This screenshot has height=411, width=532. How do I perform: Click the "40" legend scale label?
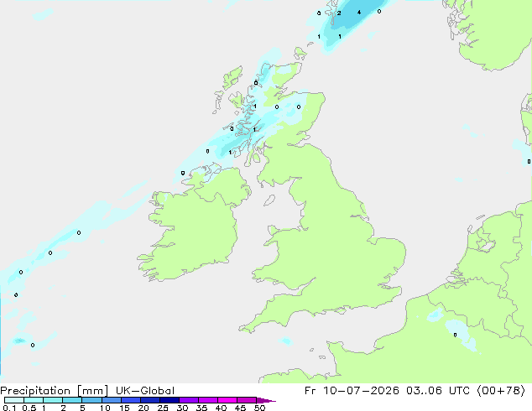pyautogui.click(x=221, y=408)
